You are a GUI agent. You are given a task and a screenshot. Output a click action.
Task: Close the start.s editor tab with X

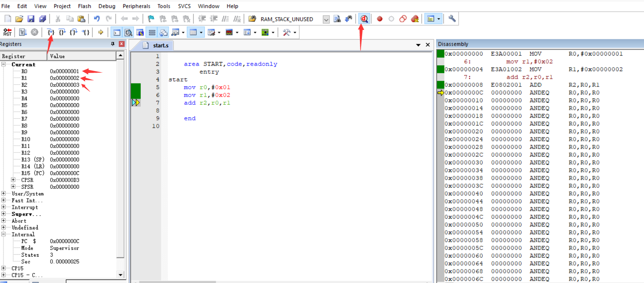tap(428, 45)
